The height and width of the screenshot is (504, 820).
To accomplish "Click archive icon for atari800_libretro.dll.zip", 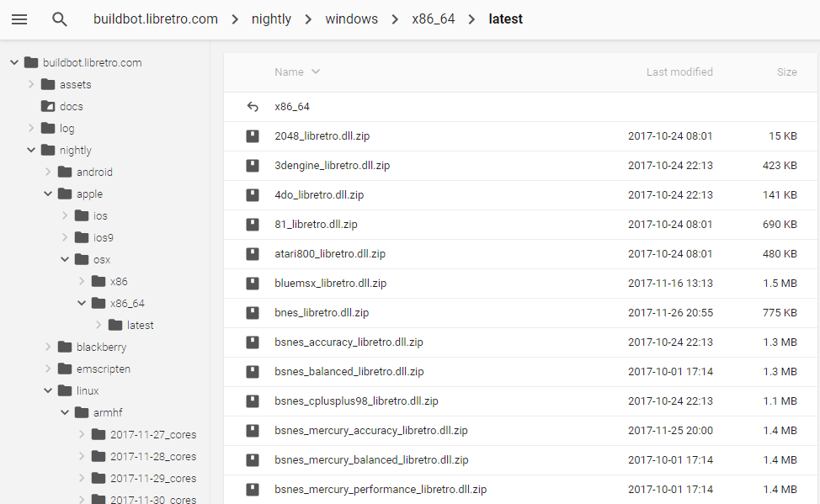I will click(253, 254).
